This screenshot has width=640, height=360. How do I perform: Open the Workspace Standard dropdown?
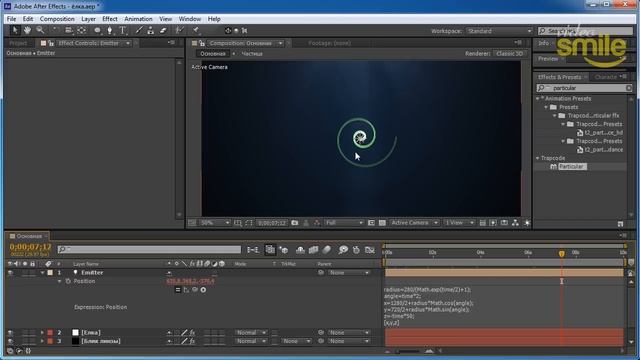click(x=500, y=31)
